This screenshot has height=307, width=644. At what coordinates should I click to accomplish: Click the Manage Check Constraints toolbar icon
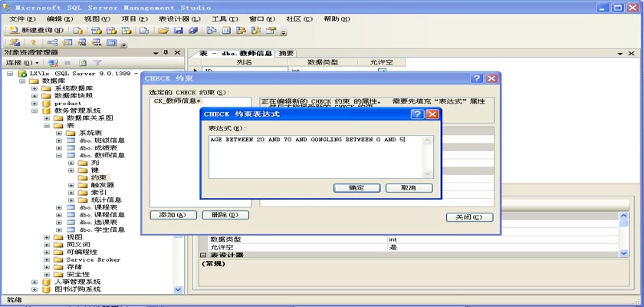[x=112, y=42]
